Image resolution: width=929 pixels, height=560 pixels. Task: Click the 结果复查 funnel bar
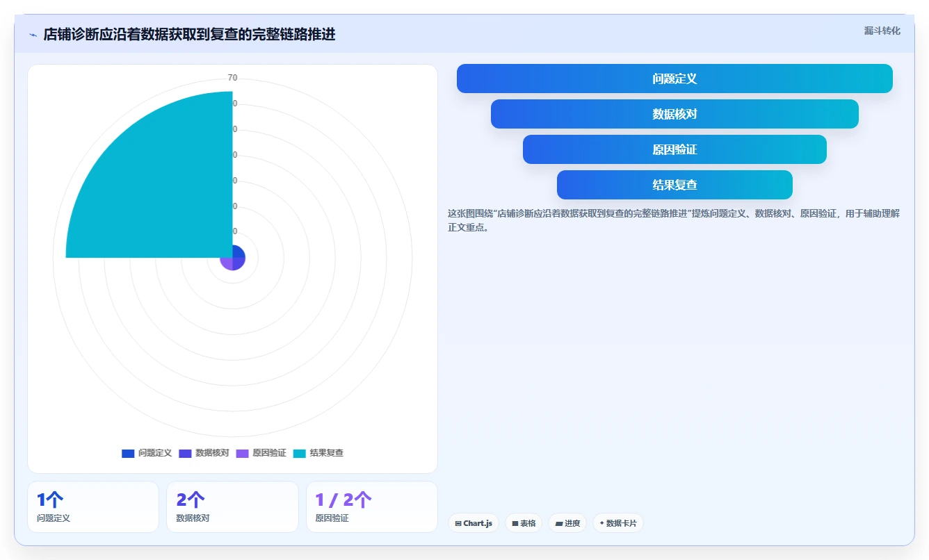(x=674, y=185)
